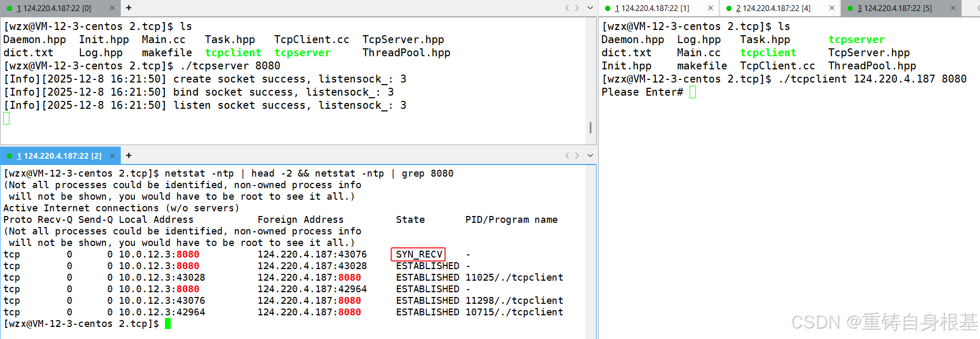Click the green connection dot on tab [5]
The height and width of the screenshot is (339, 980).
point(850,8)
